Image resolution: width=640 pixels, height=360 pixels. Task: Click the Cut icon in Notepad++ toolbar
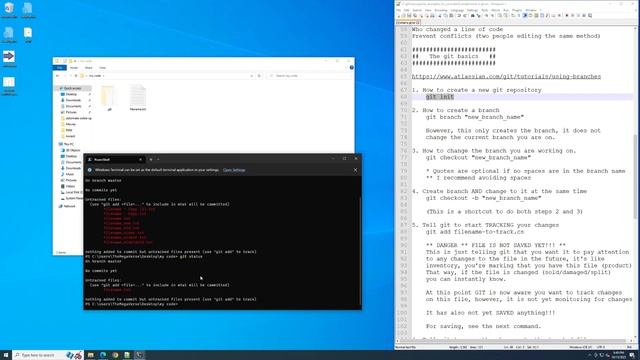click(x=440, y=16)
